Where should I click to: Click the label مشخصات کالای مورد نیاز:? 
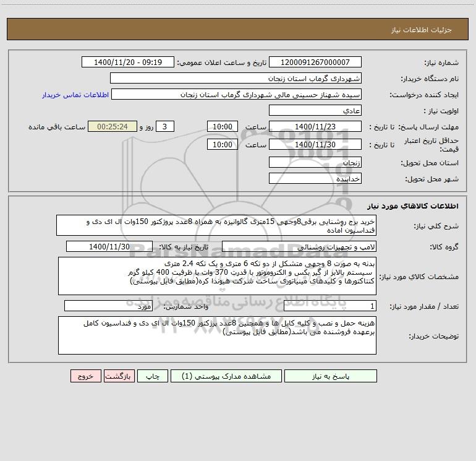419,277
